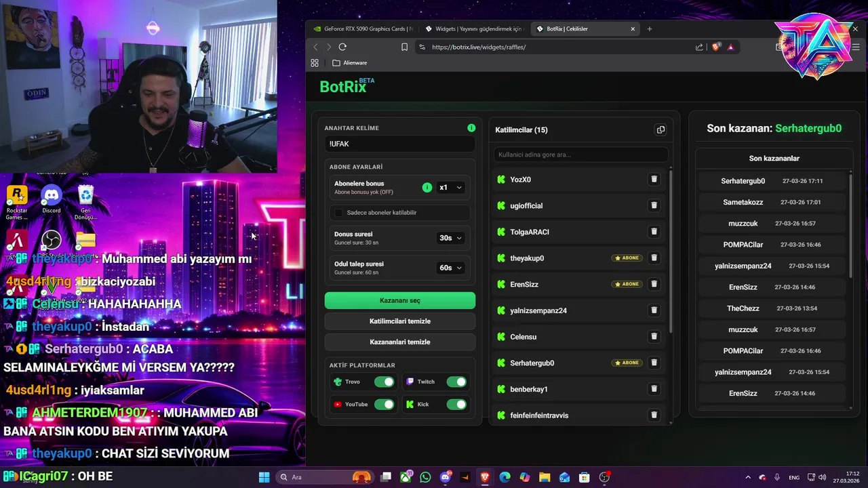The image size is (868, 488).
Task: Open the Odul talep suresi 60s dropdown
Action: coord(450,268)
